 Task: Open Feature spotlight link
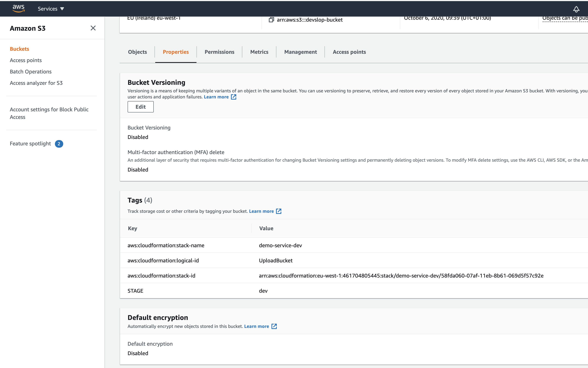coord(30,144)
